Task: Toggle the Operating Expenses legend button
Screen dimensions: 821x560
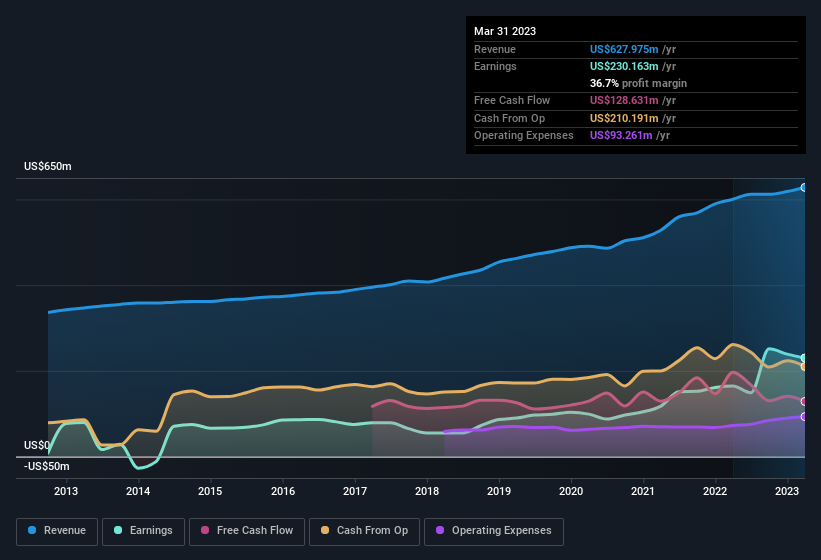Action: click(494, 531)
